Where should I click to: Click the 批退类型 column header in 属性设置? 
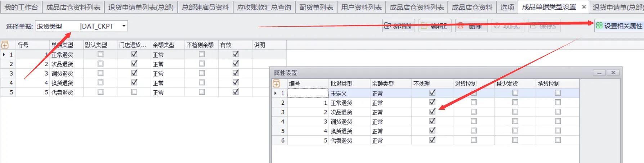(341, 83)
